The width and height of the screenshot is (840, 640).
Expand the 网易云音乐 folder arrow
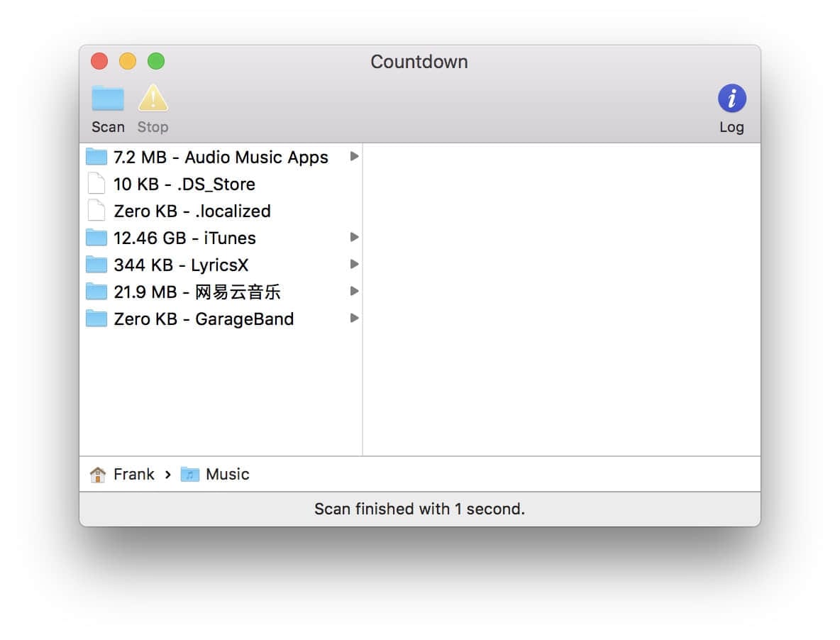pos(354,292)
